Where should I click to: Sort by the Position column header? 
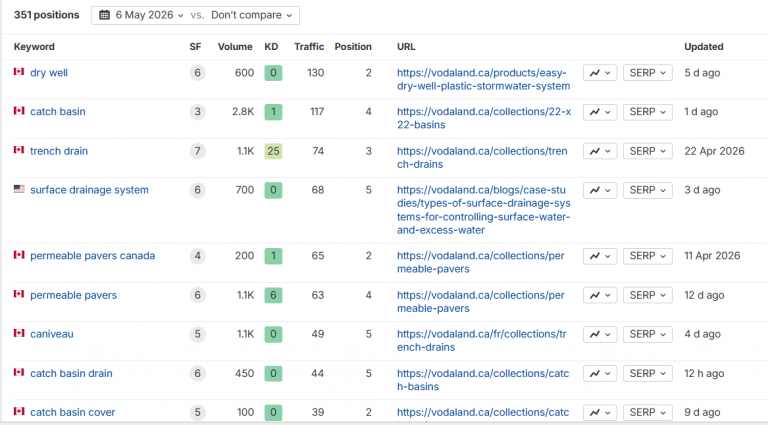(x=353, y=47)
